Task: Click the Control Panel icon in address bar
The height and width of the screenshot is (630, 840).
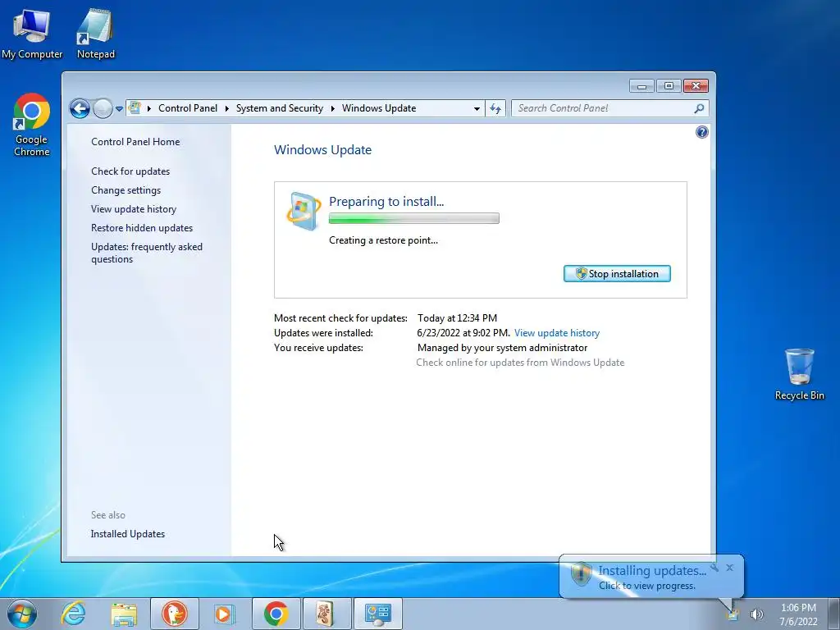Action: coord(135,107)
